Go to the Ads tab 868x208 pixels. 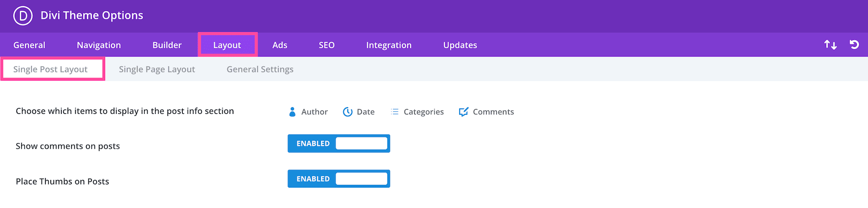(x=280, y=45)
